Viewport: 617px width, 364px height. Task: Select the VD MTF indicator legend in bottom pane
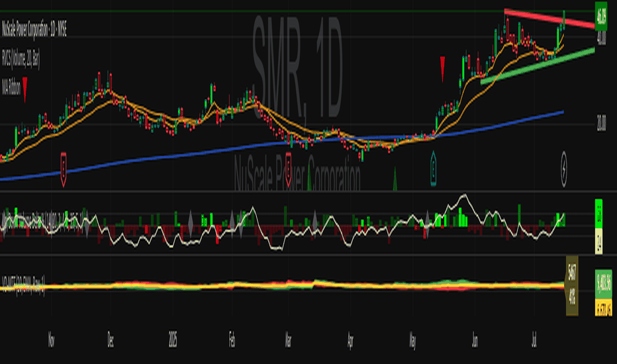pos(23,286)
